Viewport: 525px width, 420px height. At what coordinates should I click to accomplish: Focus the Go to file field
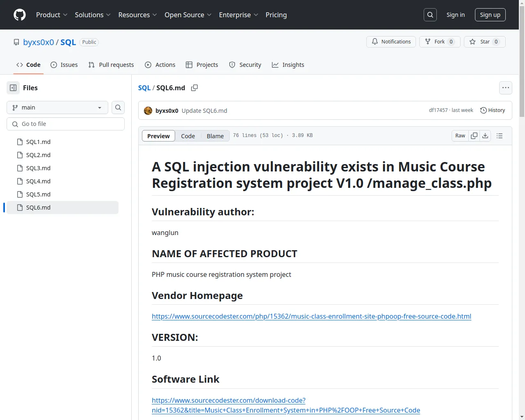pos(66,124)
